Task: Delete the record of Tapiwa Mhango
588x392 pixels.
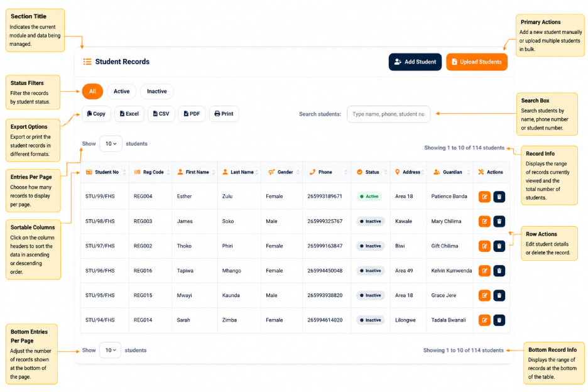Action: tap(499, 271)
